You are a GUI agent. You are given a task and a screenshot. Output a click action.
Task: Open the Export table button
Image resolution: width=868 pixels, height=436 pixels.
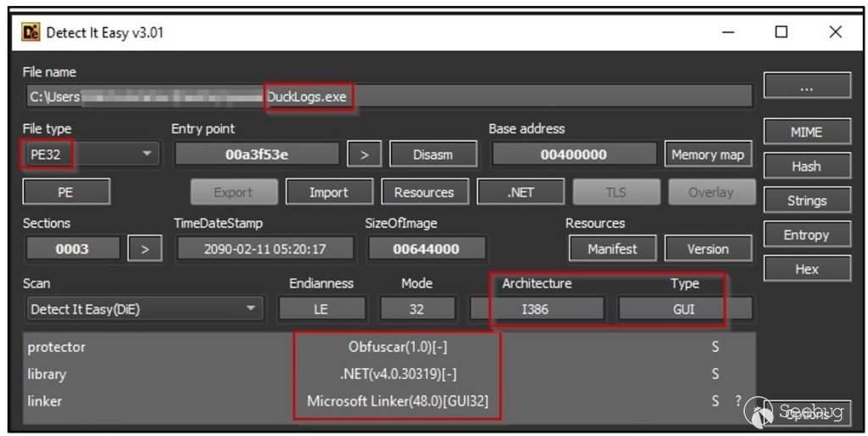(234, 193)
